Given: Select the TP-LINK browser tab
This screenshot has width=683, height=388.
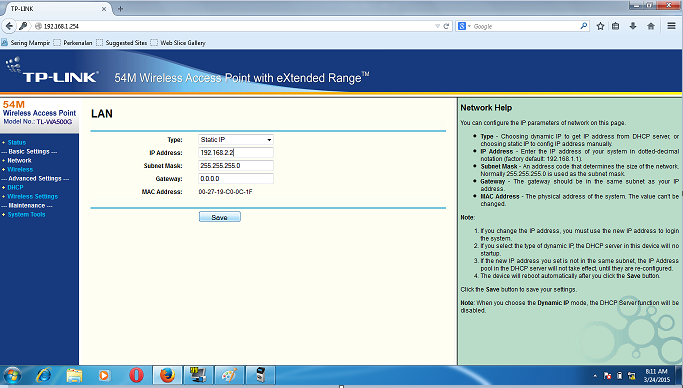Looking at the screenshot, I should click(56, 9).
